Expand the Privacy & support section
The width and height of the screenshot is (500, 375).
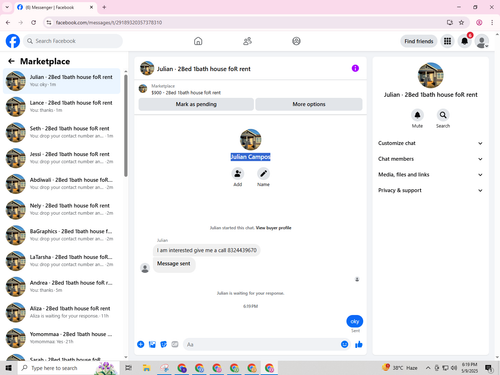coord(430,190)
